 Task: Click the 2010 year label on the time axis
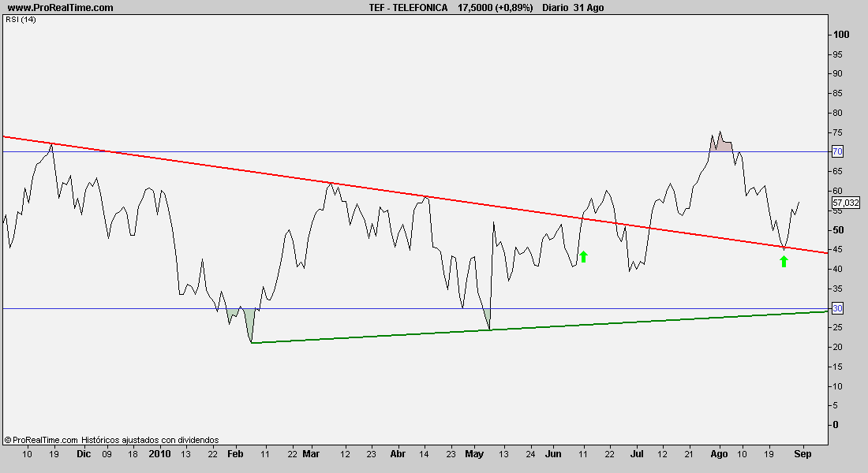[160, 453]
